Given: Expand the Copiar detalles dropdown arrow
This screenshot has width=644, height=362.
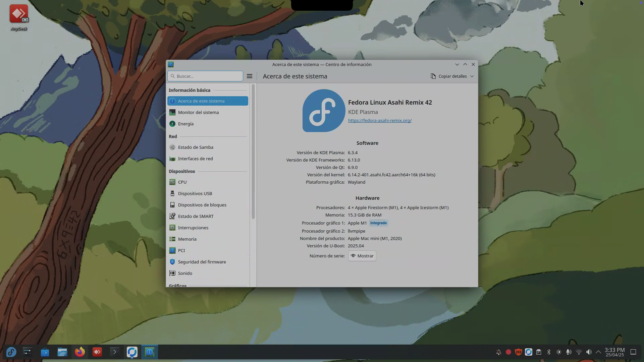Looking at the screenshot, I should pyautogui.click(x=472, y=76).
